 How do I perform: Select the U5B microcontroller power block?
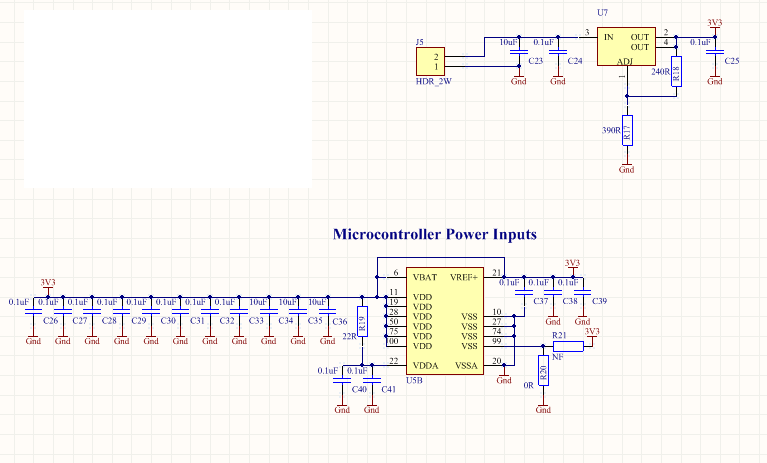445,321
